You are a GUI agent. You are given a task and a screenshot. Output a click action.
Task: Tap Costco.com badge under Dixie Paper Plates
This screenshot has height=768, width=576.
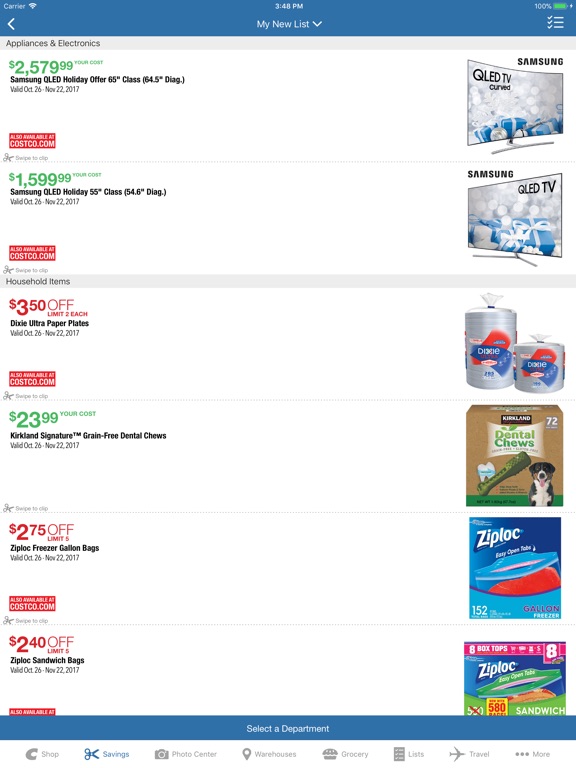point(32,379)
